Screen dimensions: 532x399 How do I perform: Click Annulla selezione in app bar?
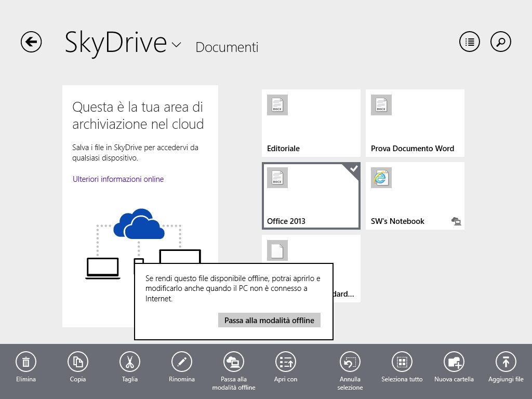pyautogui.click(x=350, y=362)
